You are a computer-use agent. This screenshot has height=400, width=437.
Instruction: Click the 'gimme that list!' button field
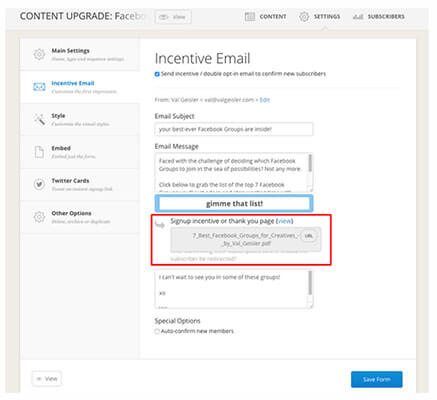234,203
